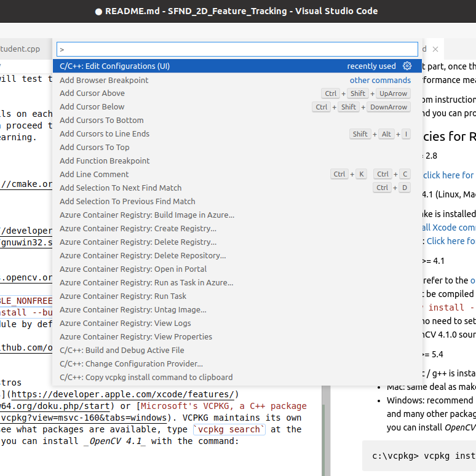Run C/C++: Edit Configurations (UI) command
Screen dimensions: 476x476
237,66
